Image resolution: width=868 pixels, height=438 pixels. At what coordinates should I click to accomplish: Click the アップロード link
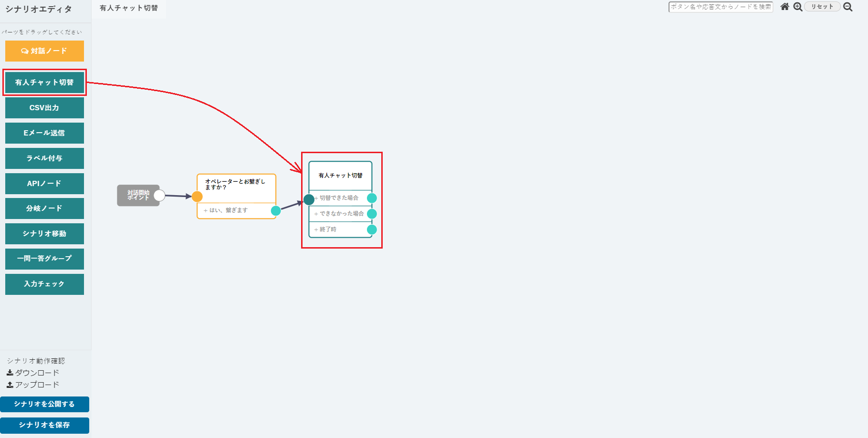(33, 385)
